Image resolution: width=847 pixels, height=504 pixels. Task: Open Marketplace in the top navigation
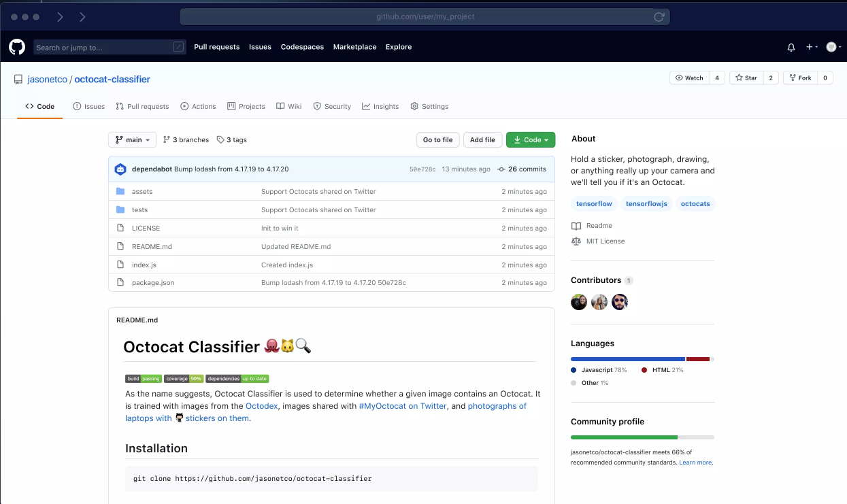coord(354,47)
